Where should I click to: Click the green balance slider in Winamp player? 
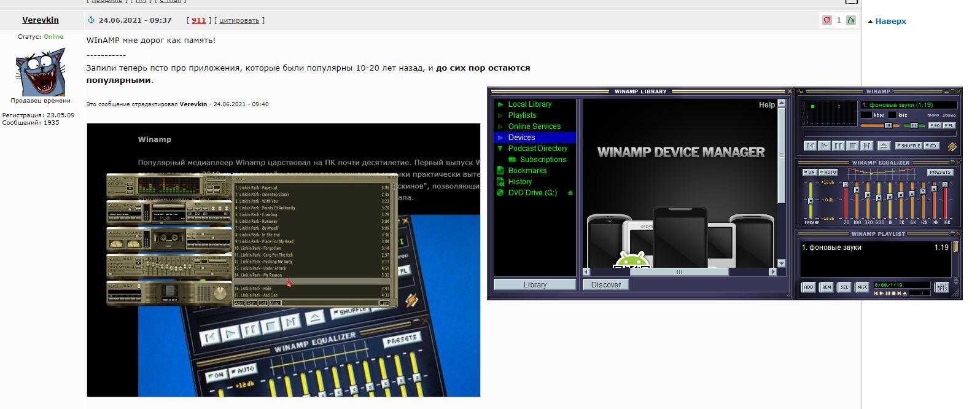pyautogui.click(x=914, y=125)
